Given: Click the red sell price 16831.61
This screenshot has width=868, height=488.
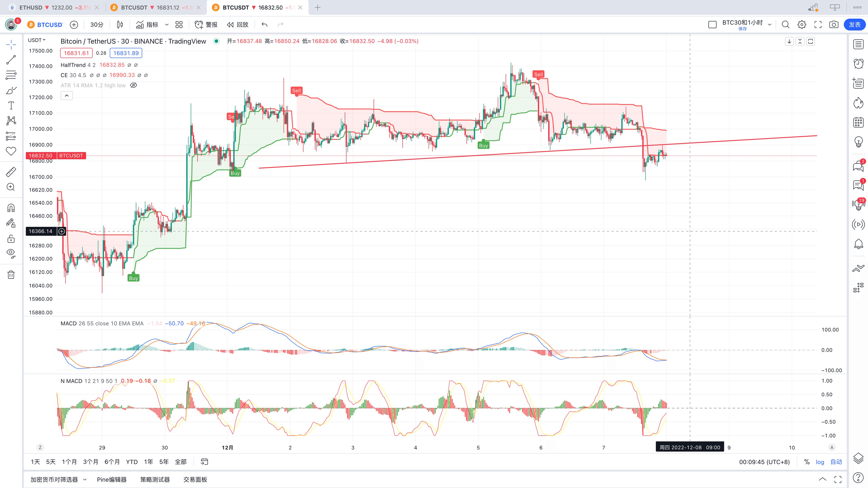Looking at the screenshot, I should point(76,53).
